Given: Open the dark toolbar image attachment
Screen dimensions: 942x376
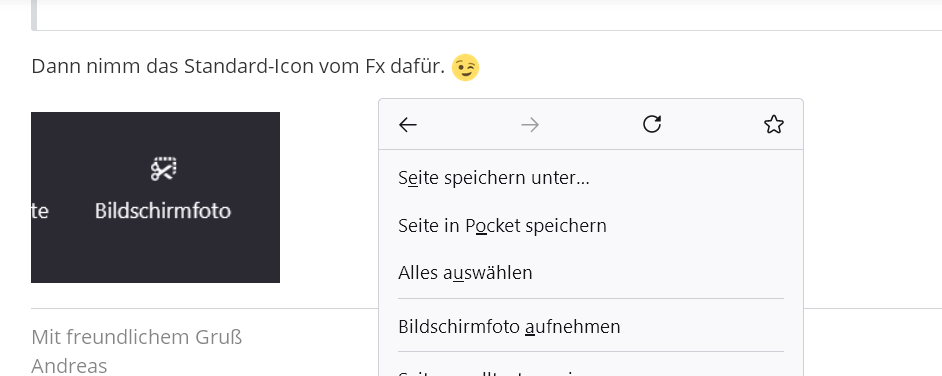Looking at the screenshot, I should (156, 197).
